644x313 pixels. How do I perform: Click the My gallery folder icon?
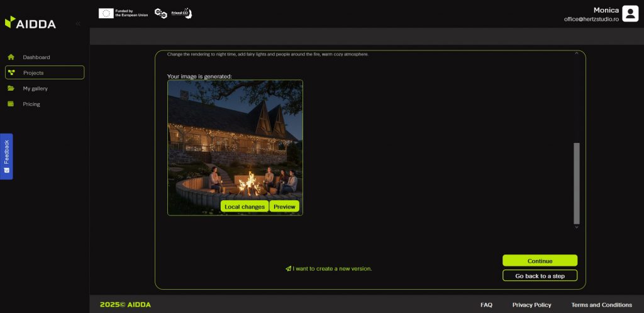pos(11,89)
